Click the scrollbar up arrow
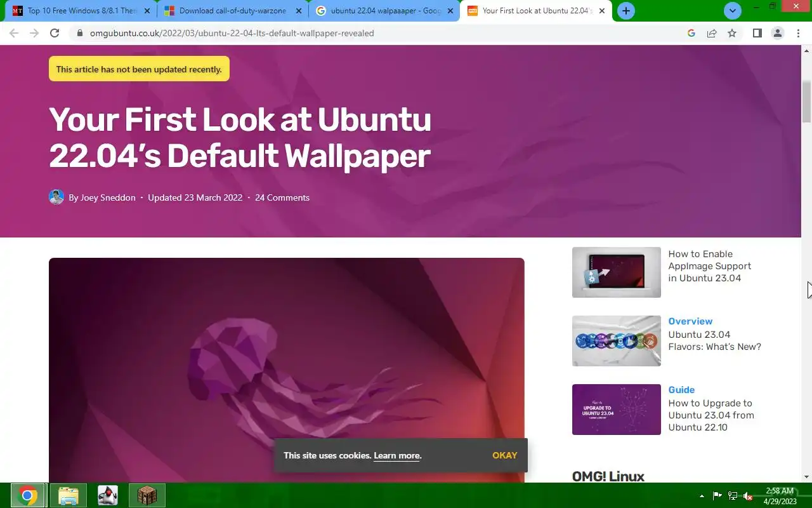The width and height of the screenshot is (812, 508). pyautogui.click(x=807, y=50)
